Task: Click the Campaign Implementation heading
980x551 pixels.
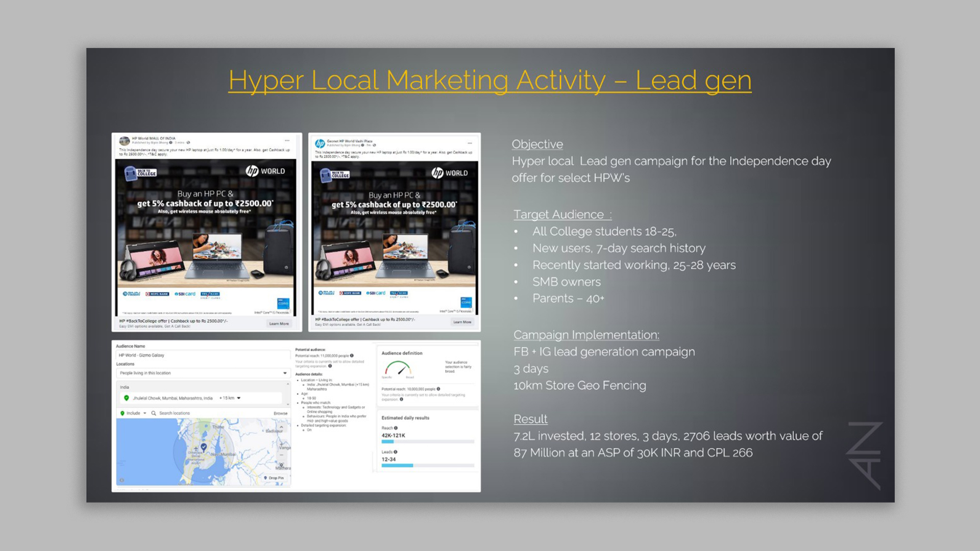Action: [586, 335]
